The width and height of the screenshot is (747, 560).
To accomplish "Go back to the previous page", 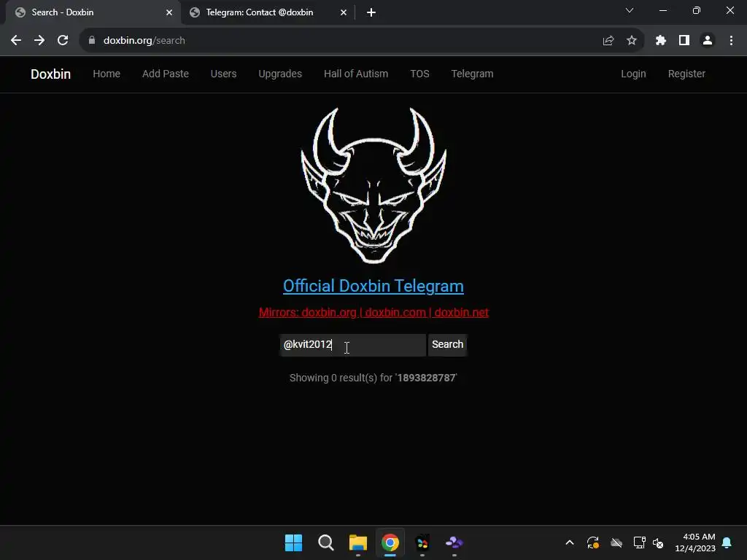I will [16, 41].
